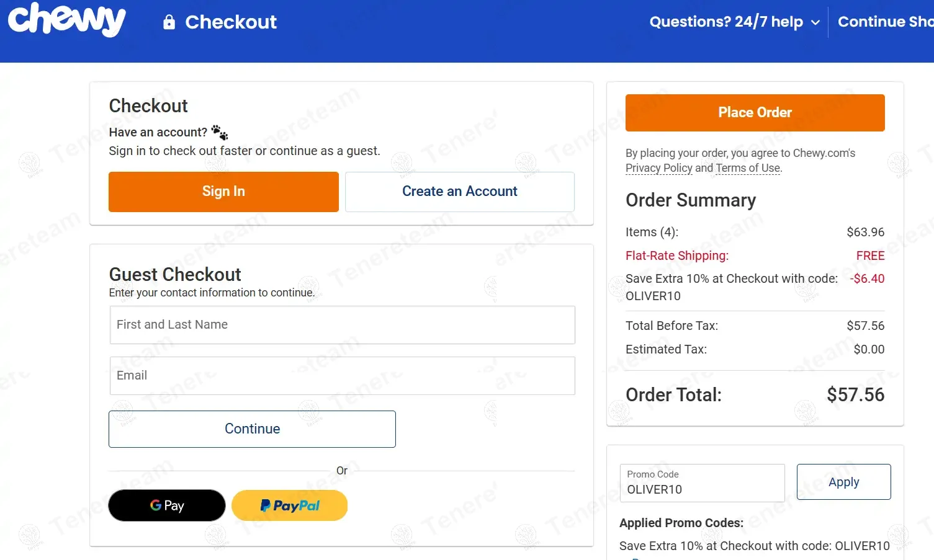The height and width of the screenshot is (560, 934).
Task: Click the lock icon beside Checkout
Action: (169, 22)
